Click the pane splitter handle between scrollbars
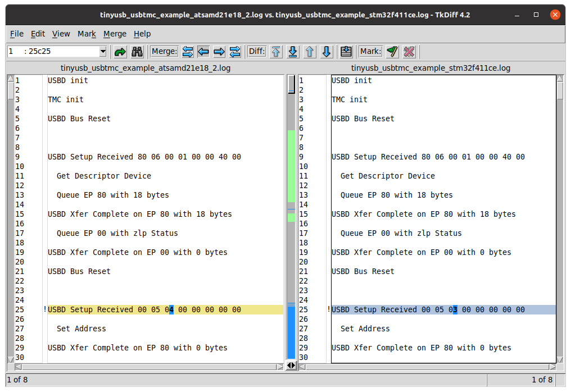 291,365
